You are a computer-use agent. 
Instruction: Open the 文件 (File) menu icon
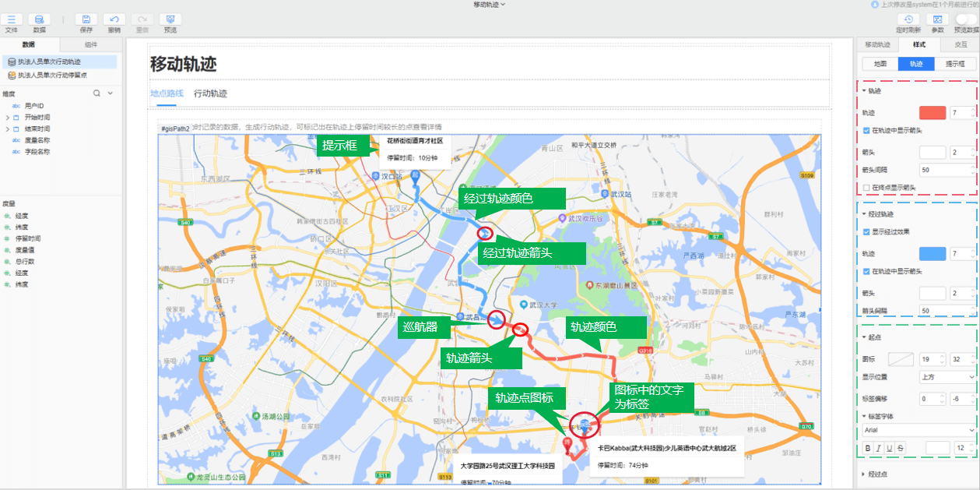11,19
